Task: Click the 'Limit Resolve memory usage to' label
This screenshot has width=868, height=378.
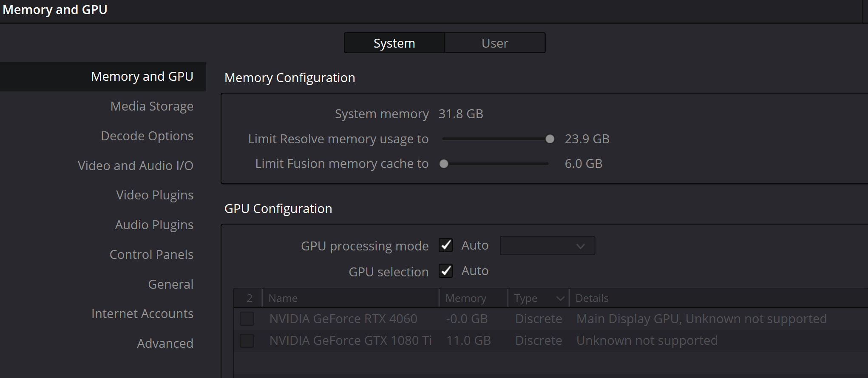Action: pos(338,139)
